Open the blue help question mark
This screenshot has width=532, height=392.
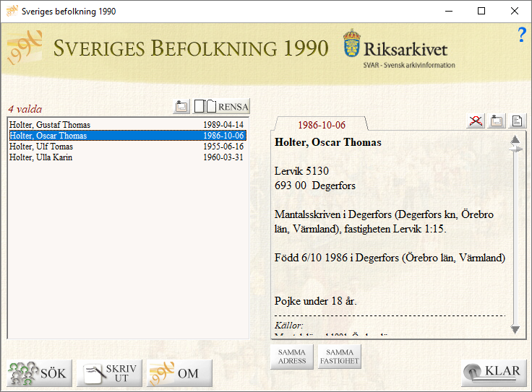tap(522, 35)
